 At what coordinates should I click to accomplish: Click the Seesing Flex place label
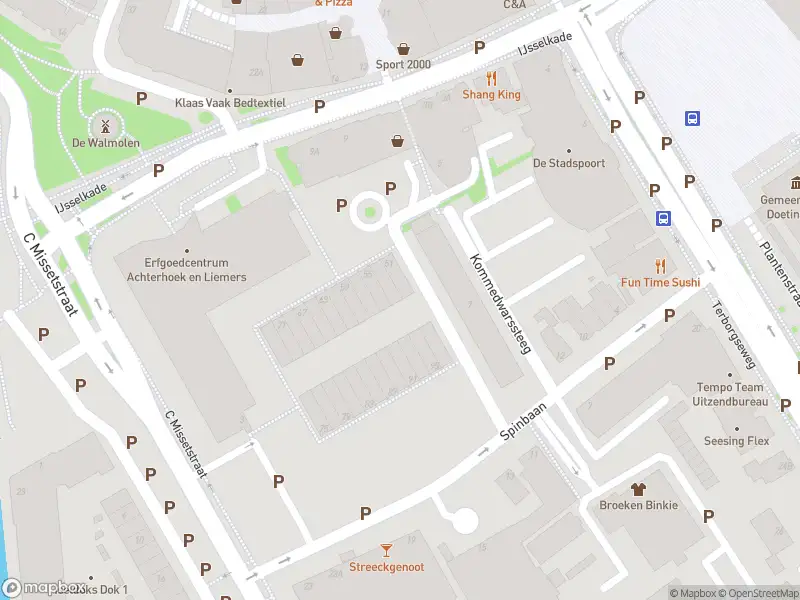coord(736,441)
